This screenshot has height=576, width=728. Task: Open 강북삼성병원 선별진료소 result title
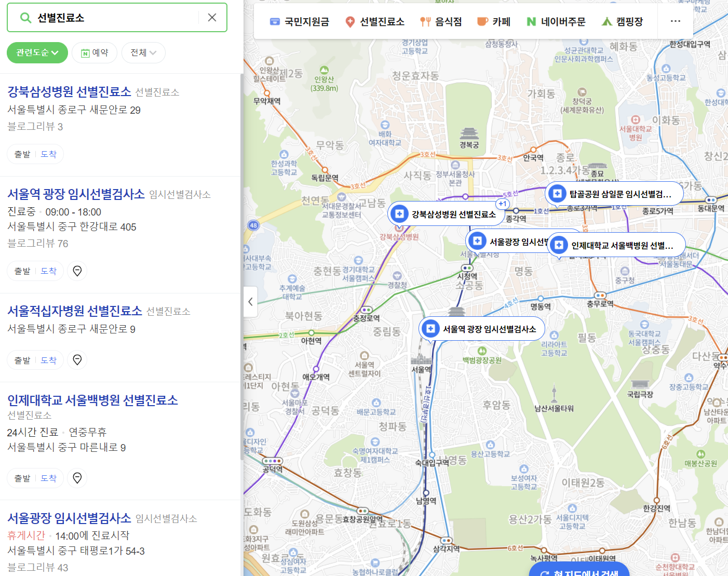pyautogui.click(x=70, y=91)
